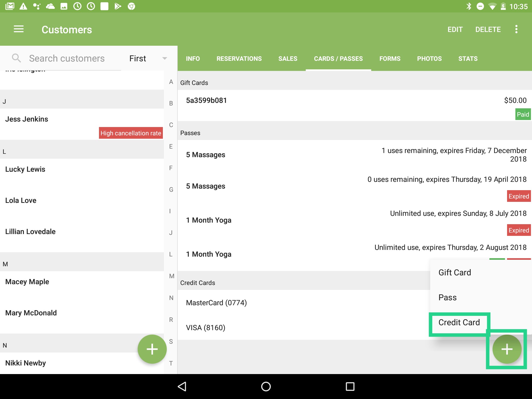Tap the Android home button
Image resolution: width=532 pixels, height=399 pixels.
pyautogui.click(x=266, y=387)
